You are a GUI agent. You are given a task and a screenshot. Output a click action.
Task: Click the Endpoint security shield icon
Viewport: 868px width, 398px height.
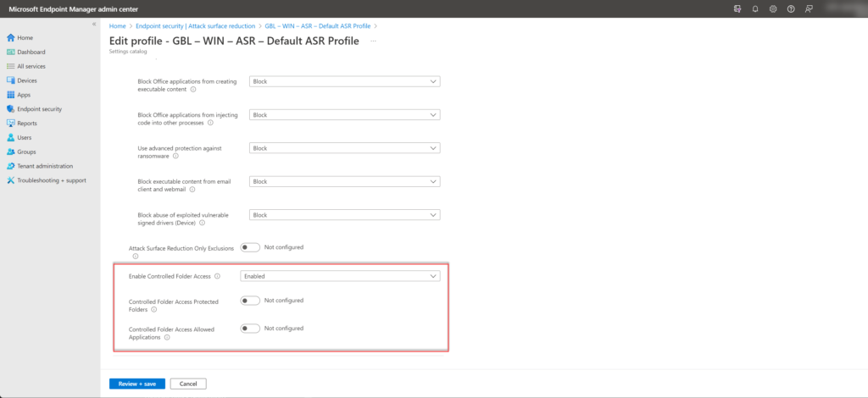[x=10, y=109]
